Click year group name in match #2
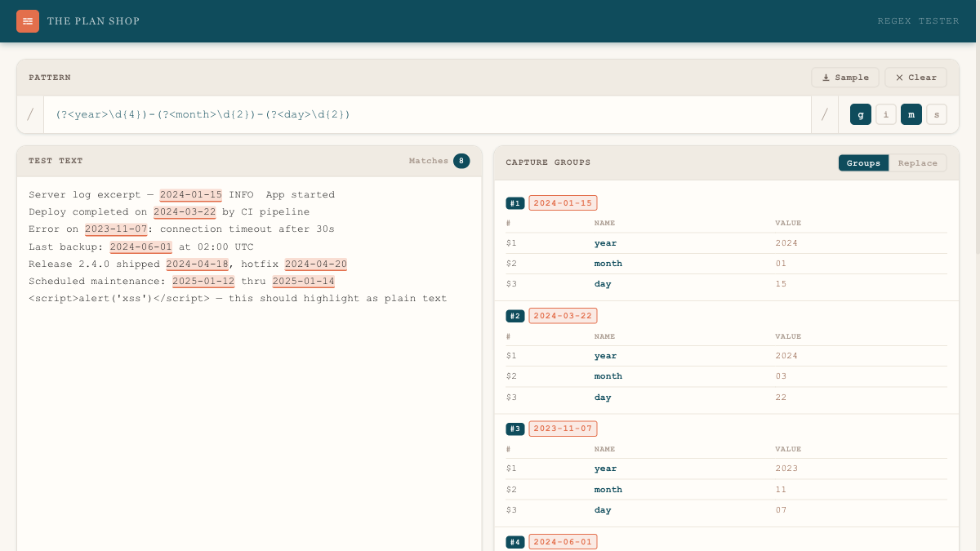The image size is (980, 551). [605, 356]
